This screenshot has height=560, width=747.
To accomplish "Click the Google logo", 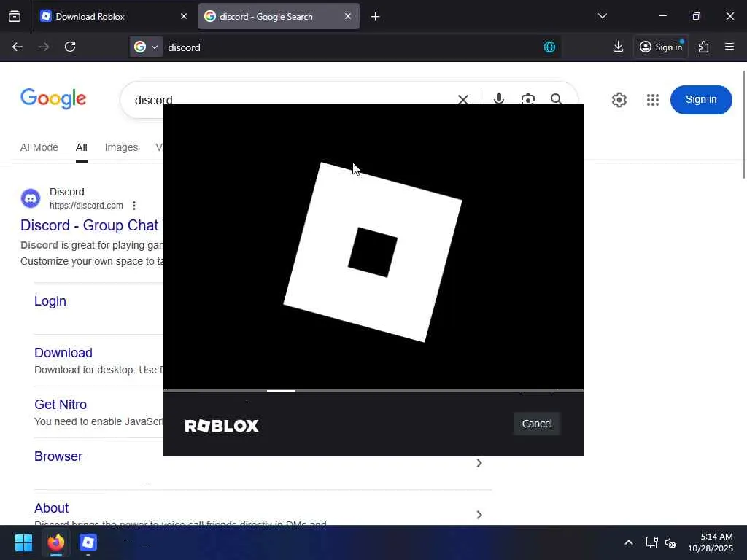I will coord(53,98).
